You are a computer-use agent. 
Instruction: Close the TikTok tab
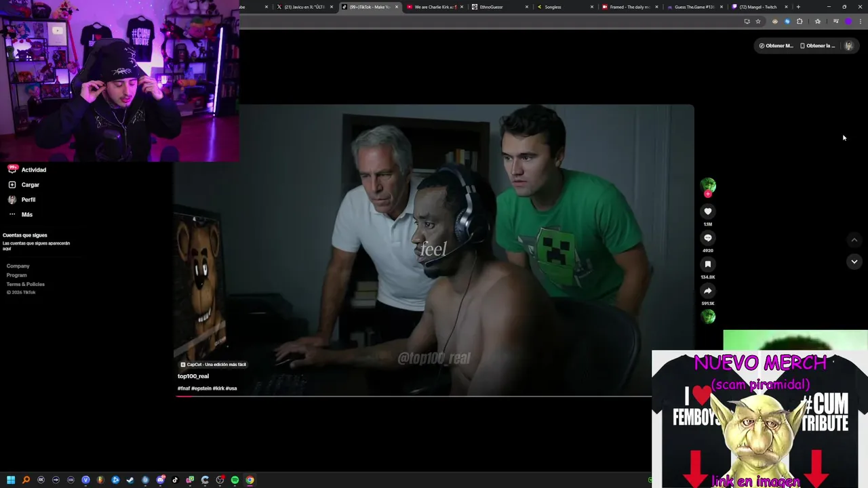397,7
